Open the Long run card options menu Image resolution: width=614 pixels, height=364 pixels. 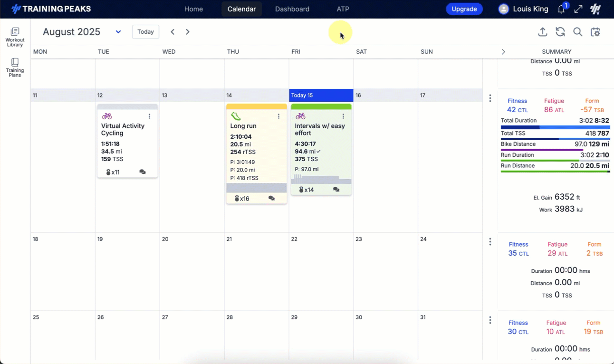coord(278,116)
